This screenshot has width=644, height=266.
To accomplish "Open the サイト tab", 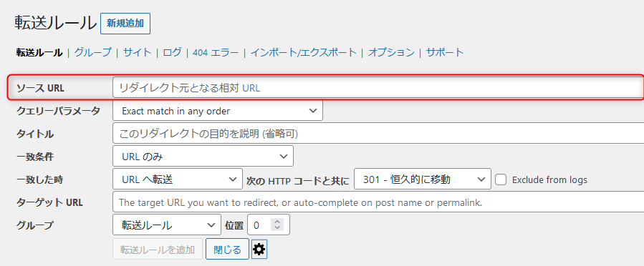I will (x=137, y=52).
